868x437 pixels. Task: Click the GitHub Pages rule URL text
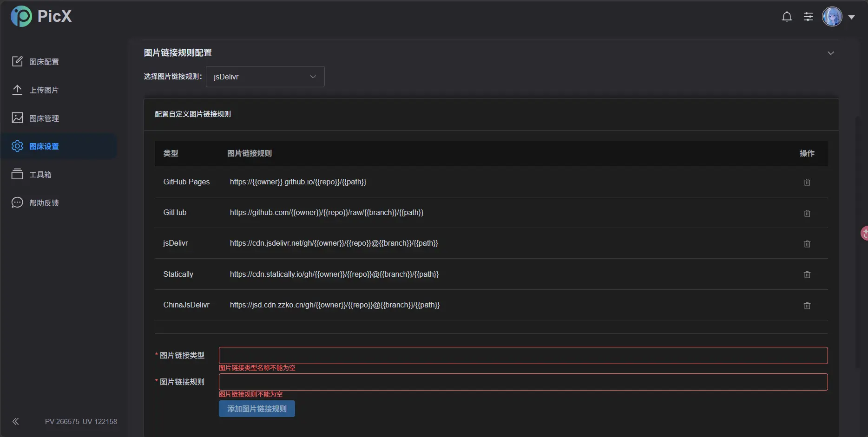[x=298, y=182]
